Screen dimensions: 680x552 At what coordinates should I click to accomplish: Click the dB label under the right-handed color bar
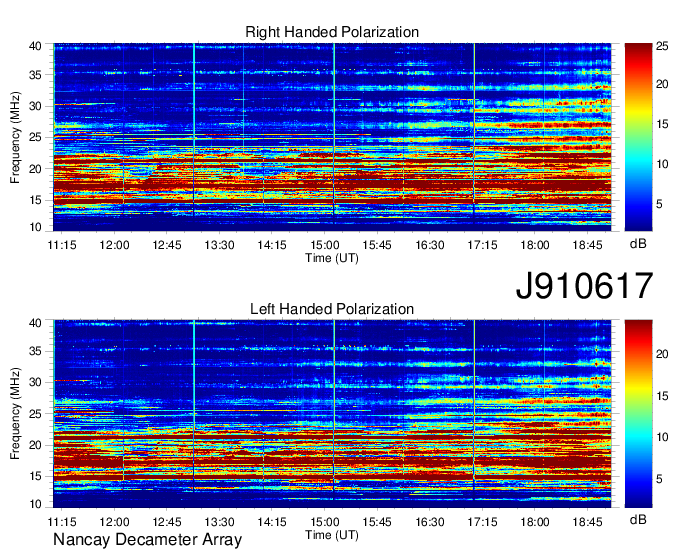point(638,243)
